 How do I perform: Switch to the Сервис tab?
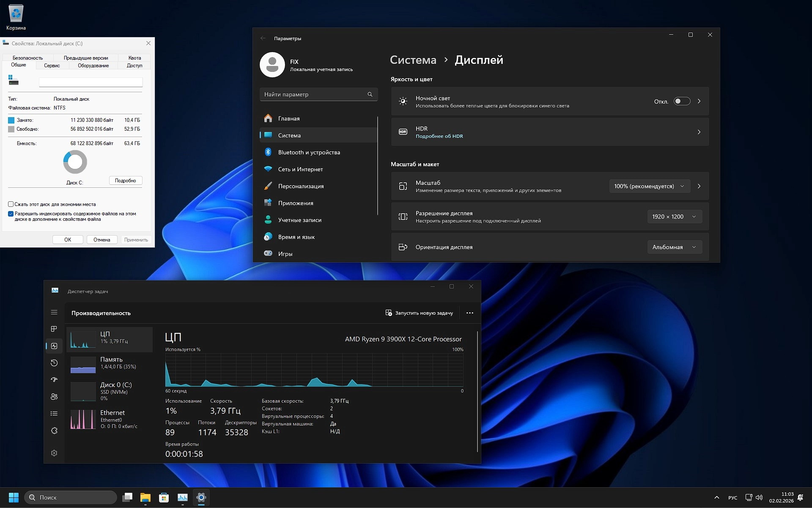coord(52,66)
